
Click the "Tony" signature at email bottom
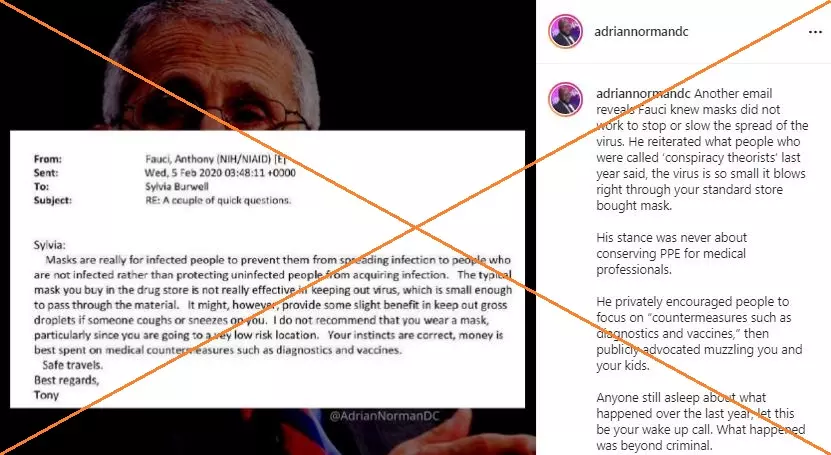[46, 395]
